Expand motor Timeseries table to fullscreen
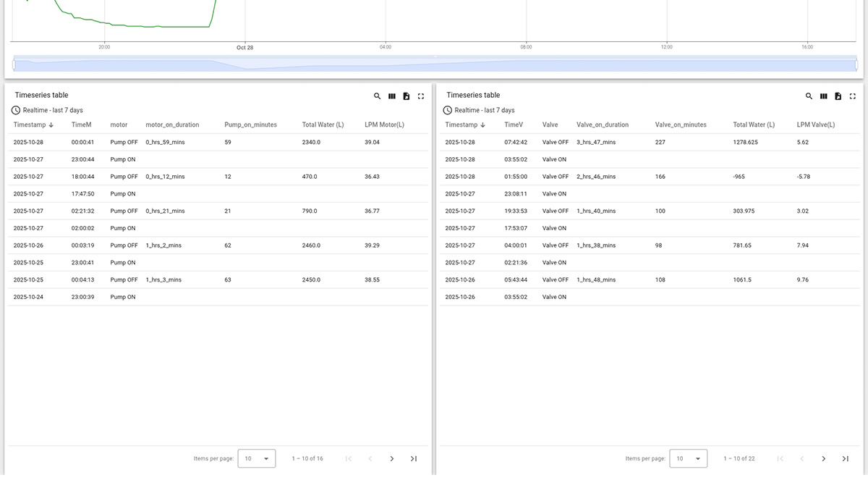868x488 pixels. pyautogui.click(x=421, y=96)
